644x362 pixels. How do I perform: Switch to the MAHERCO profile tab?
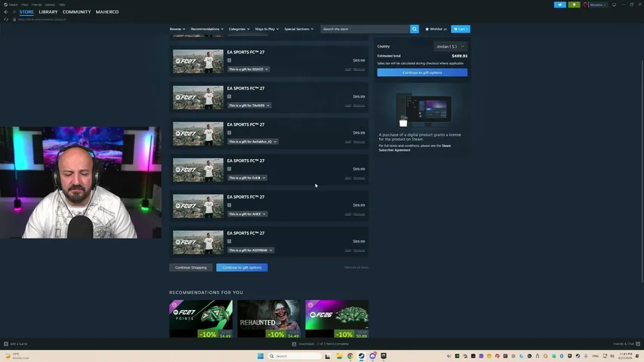[x=107, y=12]
